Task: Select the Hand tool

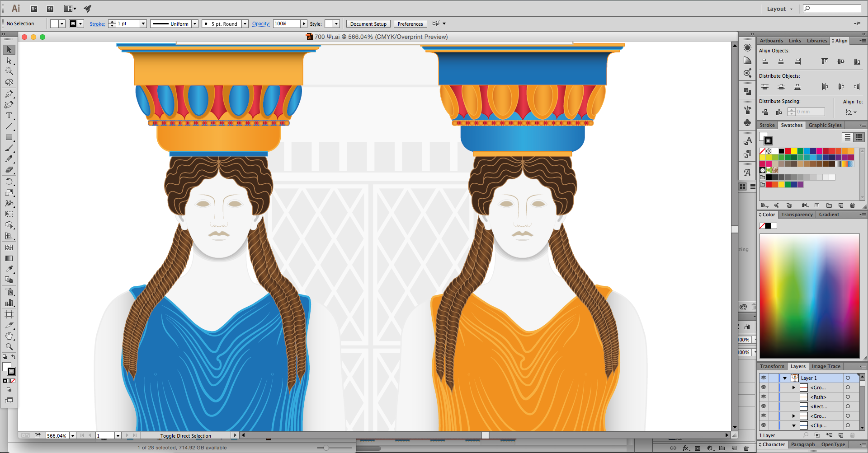Action: tap(9, 336)
